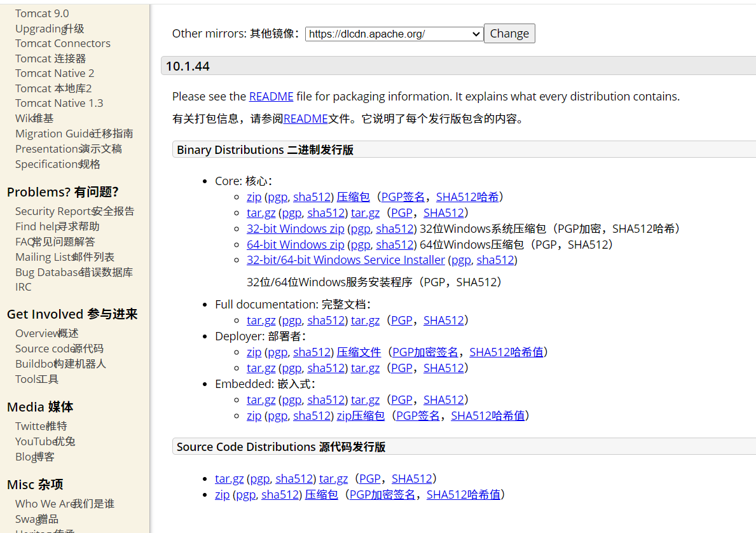Open source tar.gz pgp link
756x533 pixels.
tap(260, 478)
